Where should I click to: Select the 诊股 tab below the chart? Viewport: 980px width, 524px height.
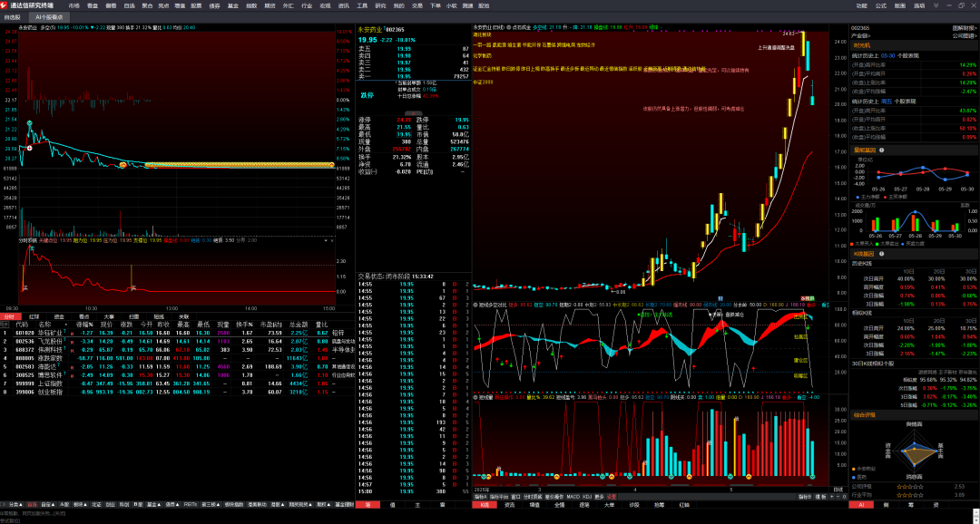[x=633, y=505]
